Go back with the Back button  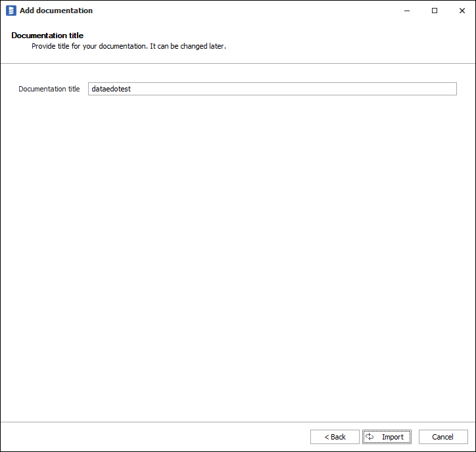[x=335, y=437]
